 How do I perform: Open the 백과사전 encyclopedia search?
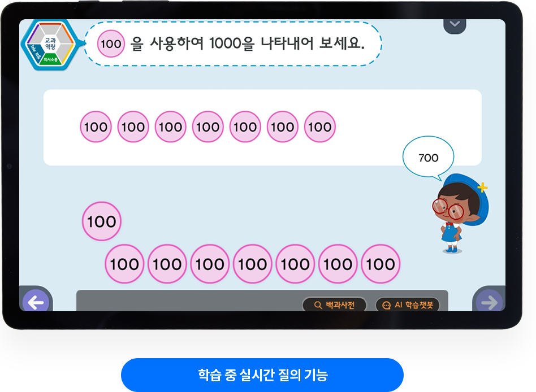pos(334,305)
